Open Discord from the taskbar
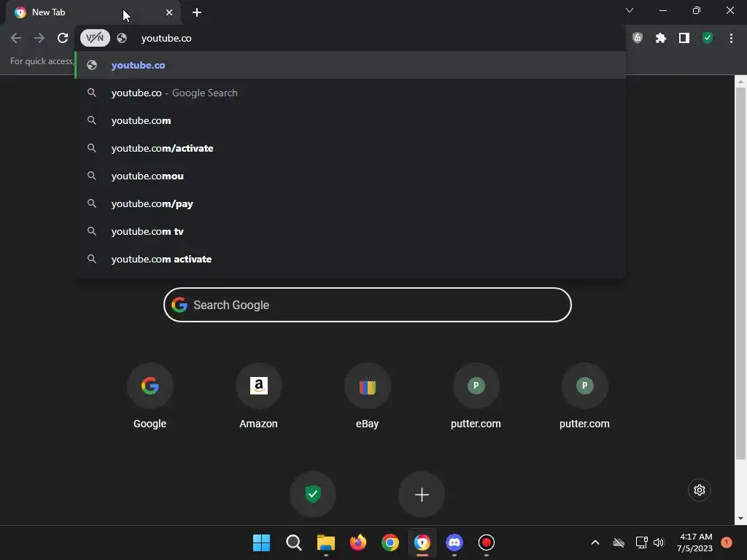 [454, 542]
